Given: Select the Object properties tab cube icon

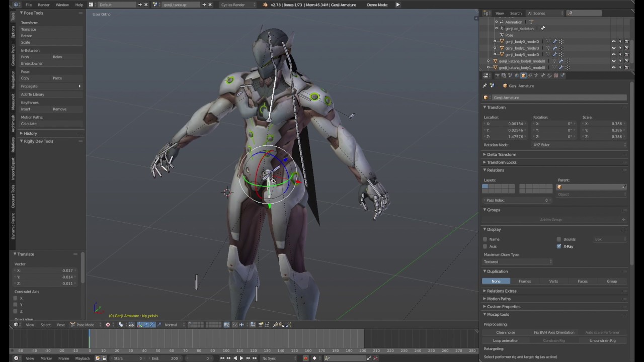Looking at the screenshot, I should (523, 75).
